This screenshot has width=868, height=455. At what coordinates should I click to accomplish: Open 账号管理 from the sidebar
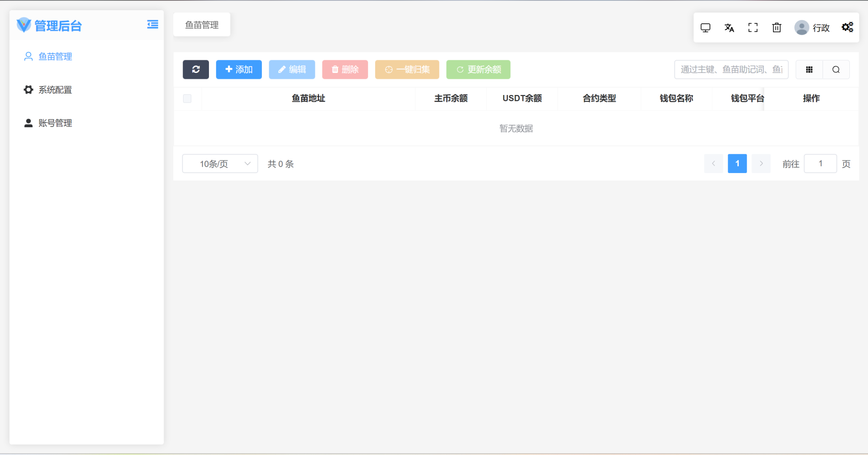[x=55, y=123]
